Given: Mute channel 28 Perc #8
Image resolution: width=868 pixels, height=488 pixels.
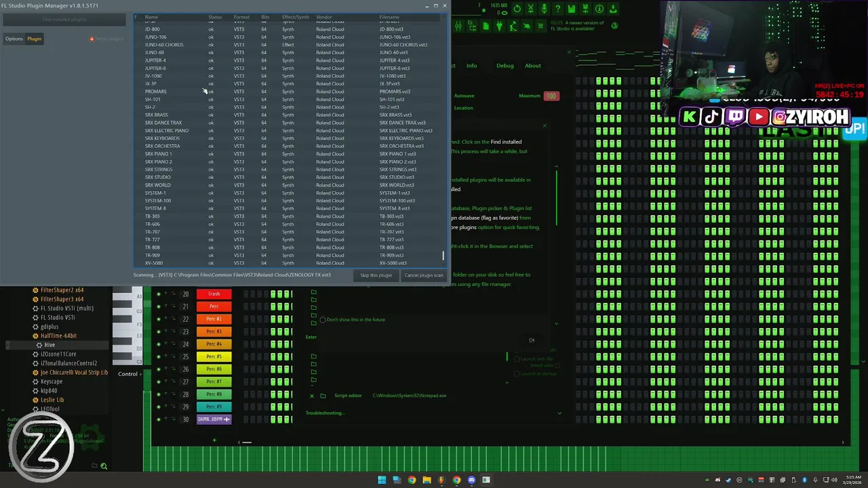Looking at the screenshot, I should click(x=158, y=394).
